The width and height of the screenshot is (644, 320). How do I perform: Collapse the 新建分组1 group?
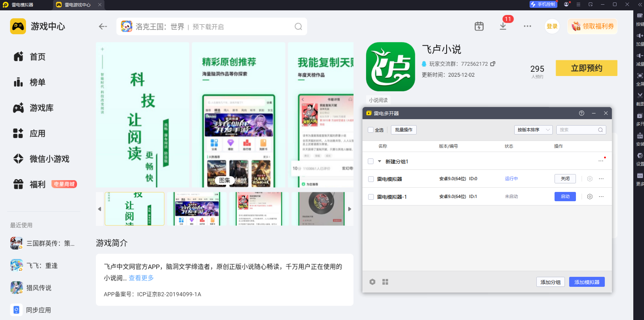pos(380,161)
